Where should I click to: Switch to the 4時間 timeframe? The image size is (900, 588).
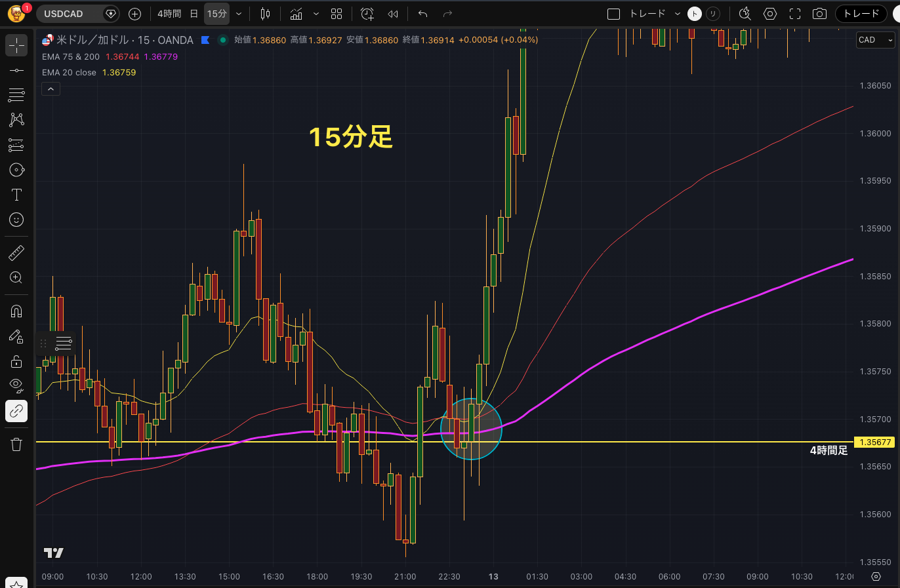tap(169, 14)
